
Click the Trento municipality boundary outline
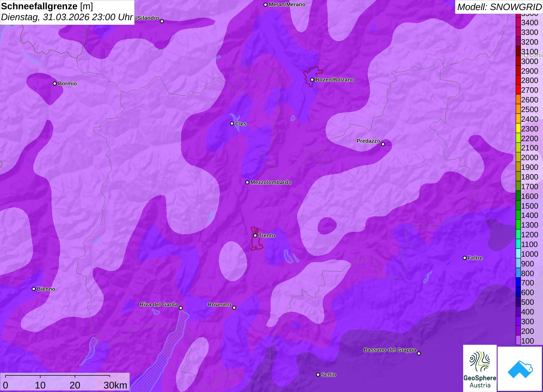click(x=256, y=238)
